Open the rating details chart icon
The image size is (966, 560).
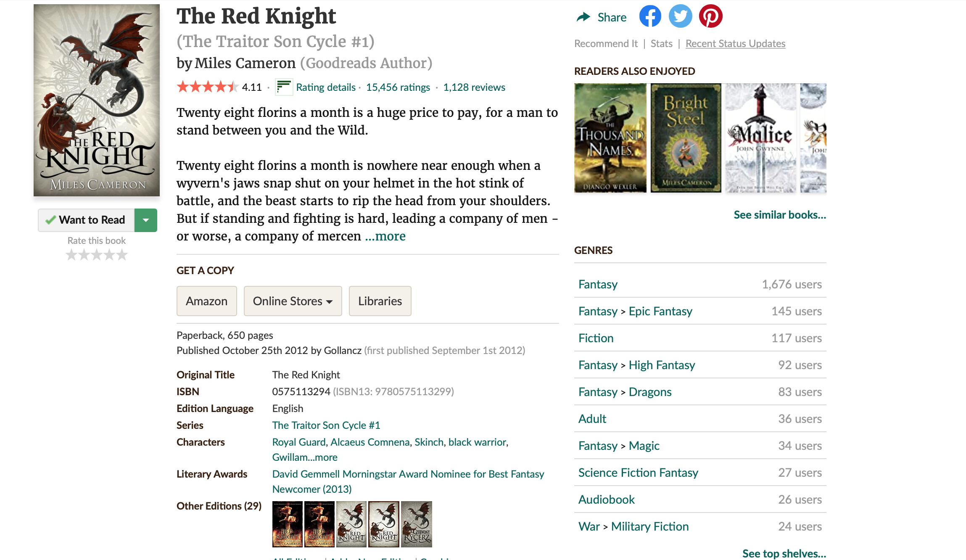click(x=284, y=87)
